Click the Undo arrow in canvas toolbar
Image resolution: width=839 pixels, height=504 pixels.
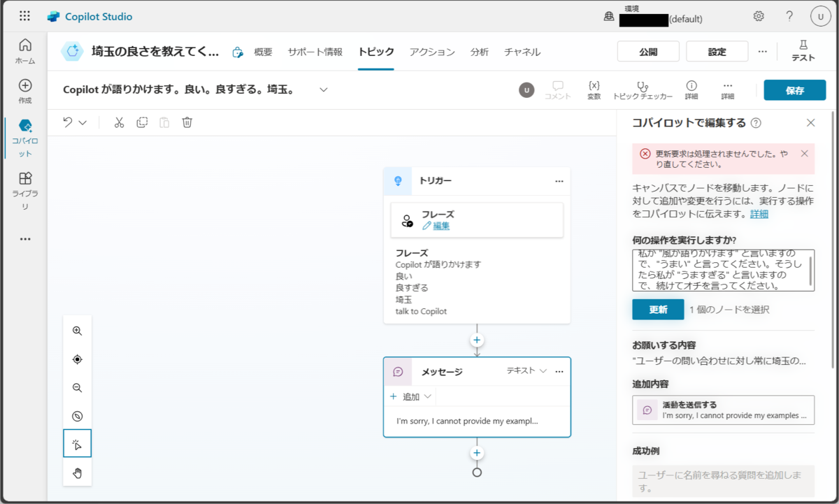[68, 122]
